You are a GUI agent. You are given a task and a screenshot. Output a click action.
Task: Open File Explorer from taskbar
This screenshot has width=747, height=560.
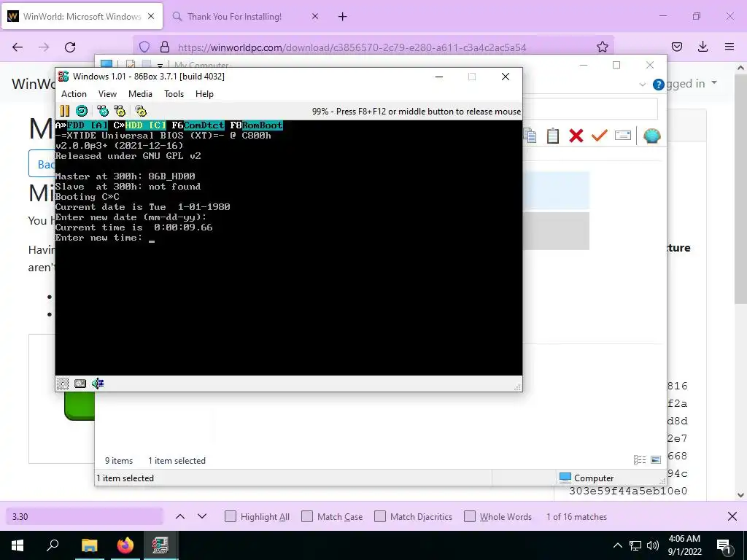coord(89,545)
